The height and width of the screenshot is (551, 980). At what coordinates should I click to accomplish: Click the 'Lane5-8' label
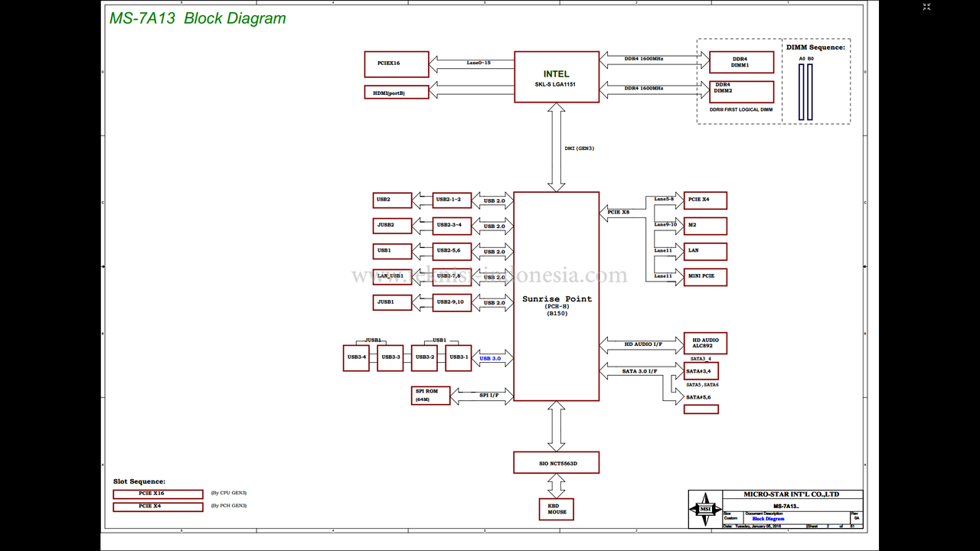664,198
